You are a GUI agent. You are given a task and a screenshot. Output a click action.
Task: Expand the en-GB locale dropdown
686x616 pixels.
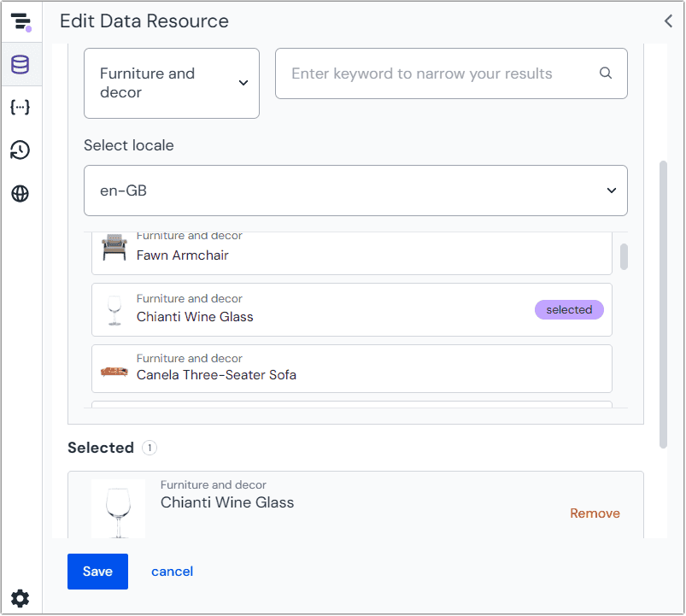point(355,191)
